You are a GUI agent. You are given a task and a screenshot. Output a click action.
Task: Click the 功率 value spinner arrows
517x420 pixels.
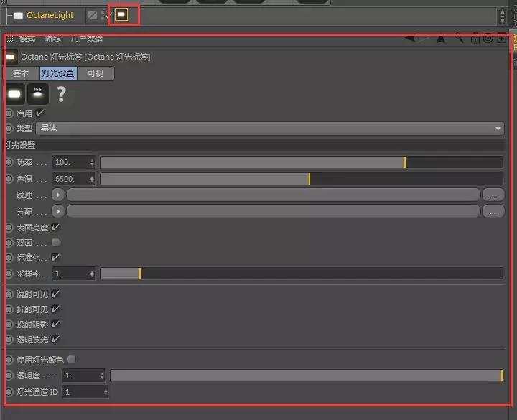[x=92, y=162]
